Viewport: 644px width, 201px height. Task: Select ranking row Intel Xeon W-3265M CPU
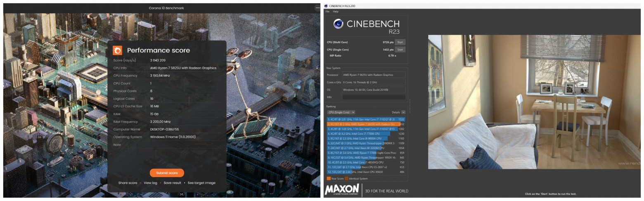click(x=366, y=148)
